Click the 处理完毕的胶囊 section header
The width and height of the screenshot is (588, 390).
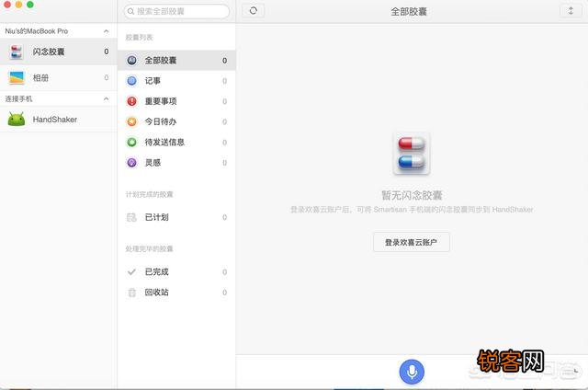coord(149,249)
